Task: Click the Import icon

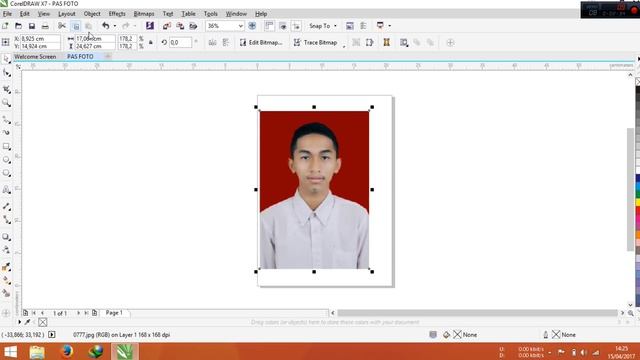Action: [x=167, y=26]
